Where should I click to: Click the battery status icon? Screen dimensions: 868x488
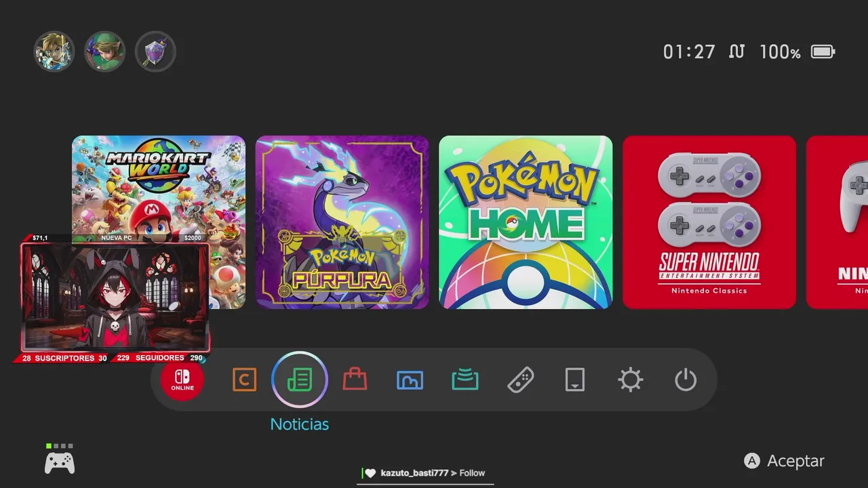point(823,52)
